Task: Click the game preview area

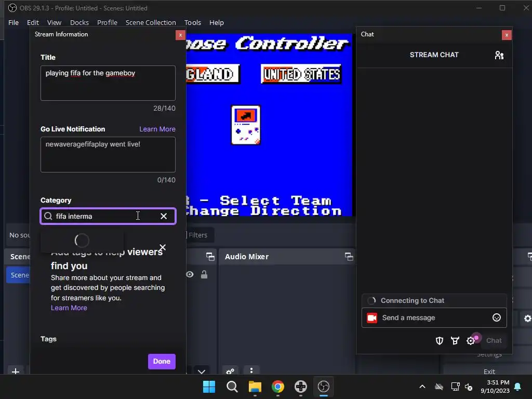Action: (x=270, y=125)
